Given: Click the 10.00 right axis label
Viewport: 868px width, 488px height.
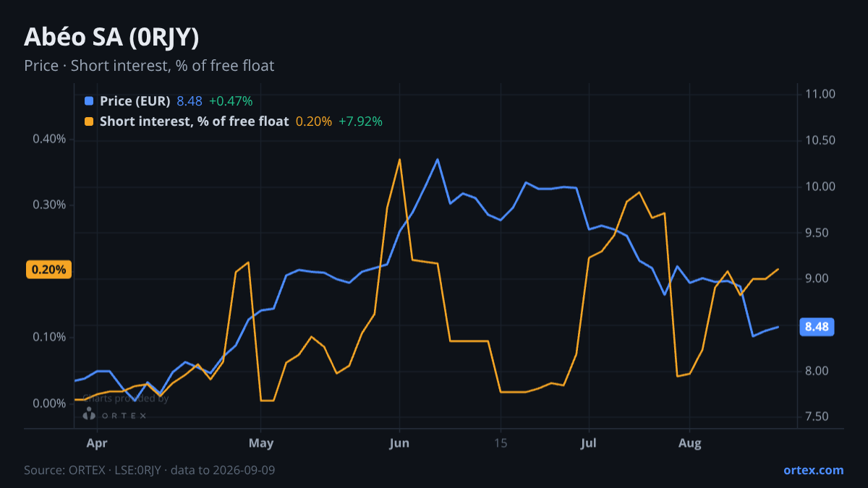Looking at the screenshot, I should pos(820,187).
